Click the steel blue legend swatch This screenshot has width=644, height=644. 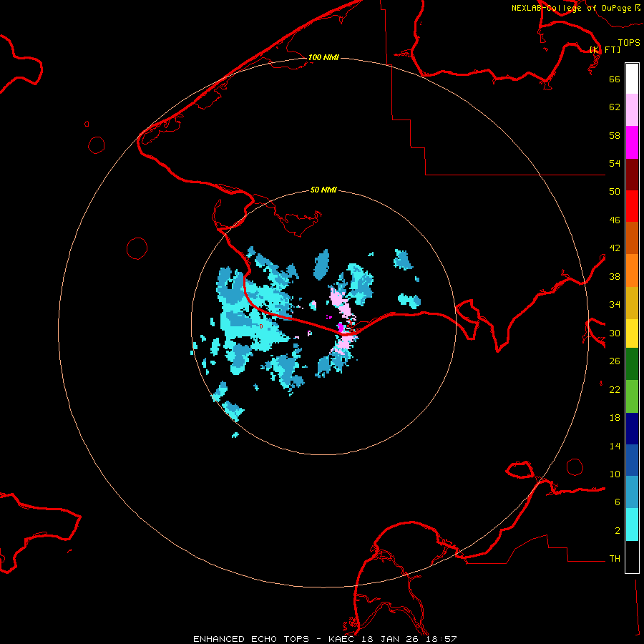pos(632,492)
